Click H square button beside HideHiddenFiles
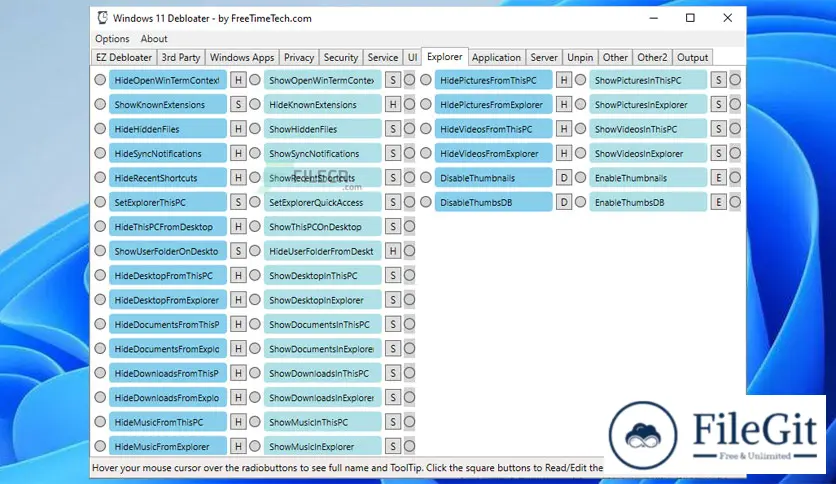Viewport: 836px width, 484px height. pyautogui.click(x=238, y=129)
